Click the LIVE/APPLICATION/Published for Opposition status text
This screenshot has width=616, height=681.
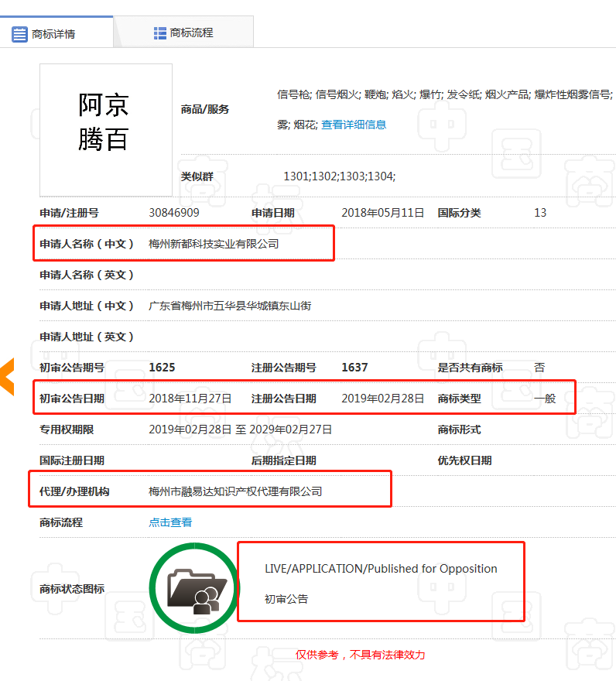pyautogui.click(x=381, y=569)
